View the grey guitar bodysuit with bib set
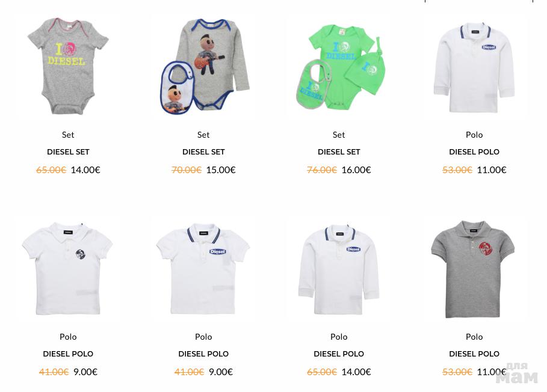The height and width of the screenshot is (392, 547). pos(205,67)
